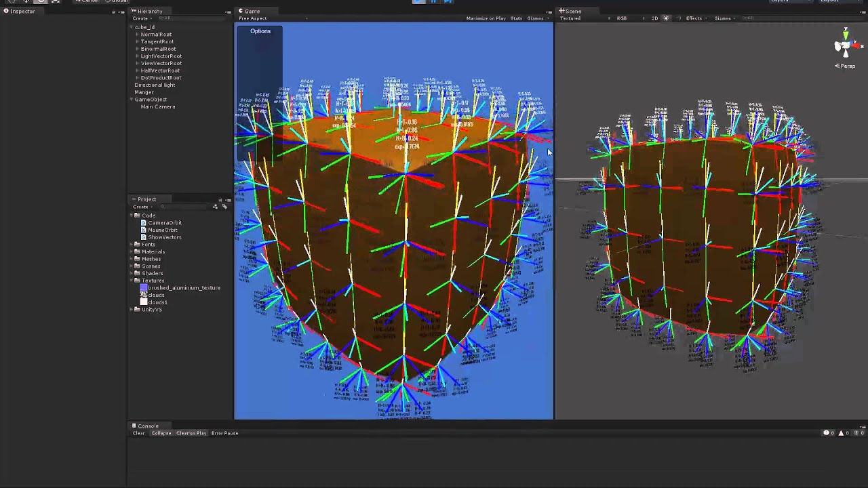Screen dimensions: 868x488
Task: Focus the Hierarchy search field
Action: pyautogui.click(x=193, y=18)
